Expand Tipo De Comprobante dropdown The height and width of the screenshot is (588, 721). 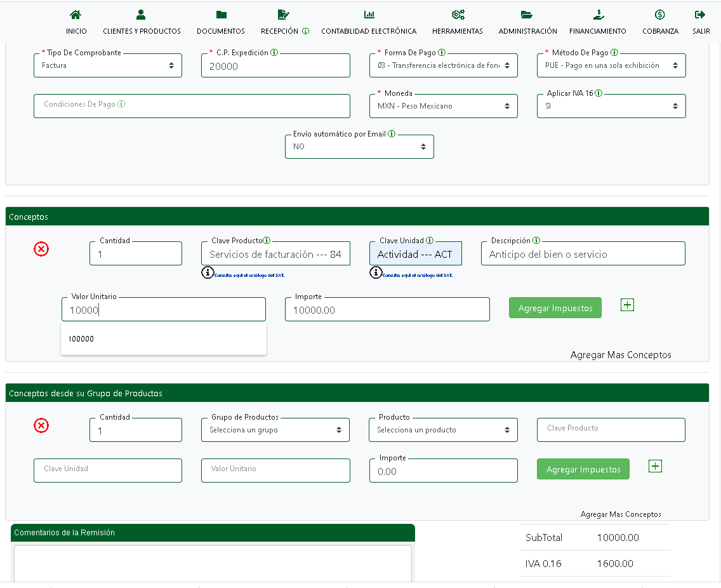click(108, 65)
